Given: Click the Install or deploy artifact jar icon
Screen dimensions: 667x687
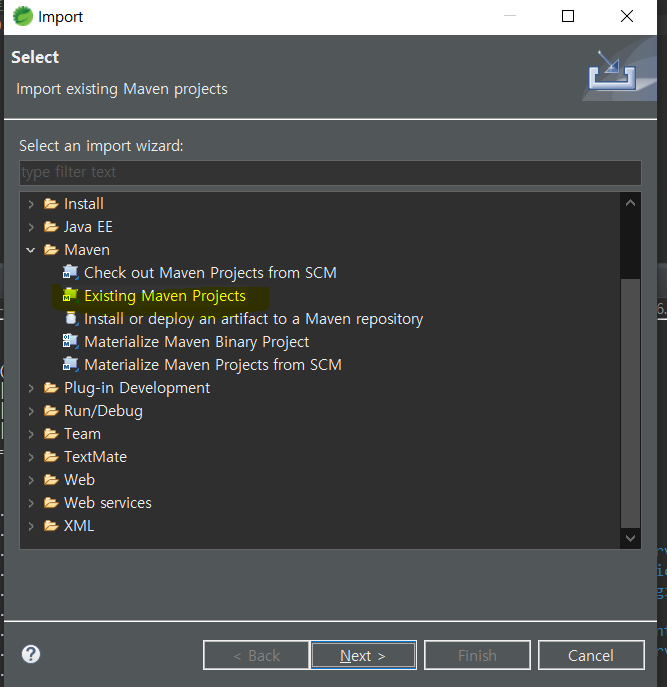Looking at the screenshot, I should coord(71,319).
